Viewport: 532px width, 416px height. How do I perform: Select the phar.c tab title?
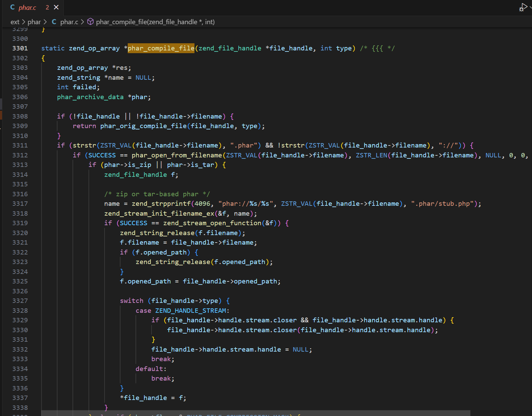pyautogui.click(x=27, y=7)
